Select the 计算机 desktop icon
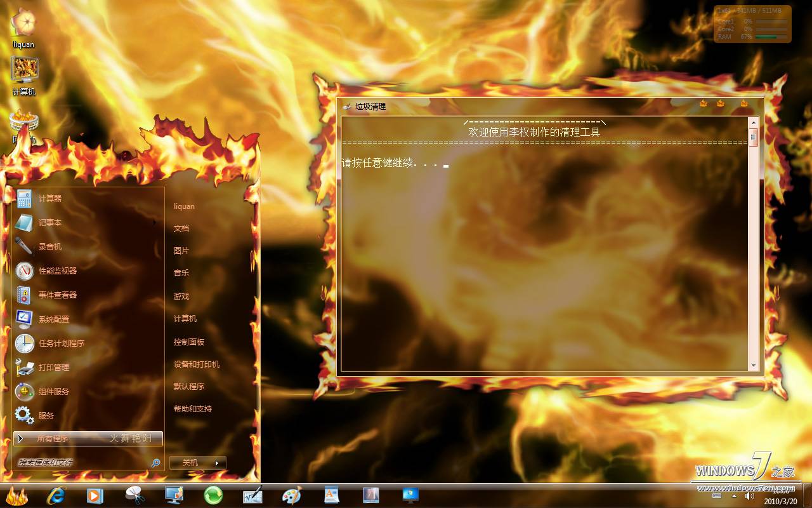Image resolution: width=812 pixels, height=508 pixels. [24, 70]
